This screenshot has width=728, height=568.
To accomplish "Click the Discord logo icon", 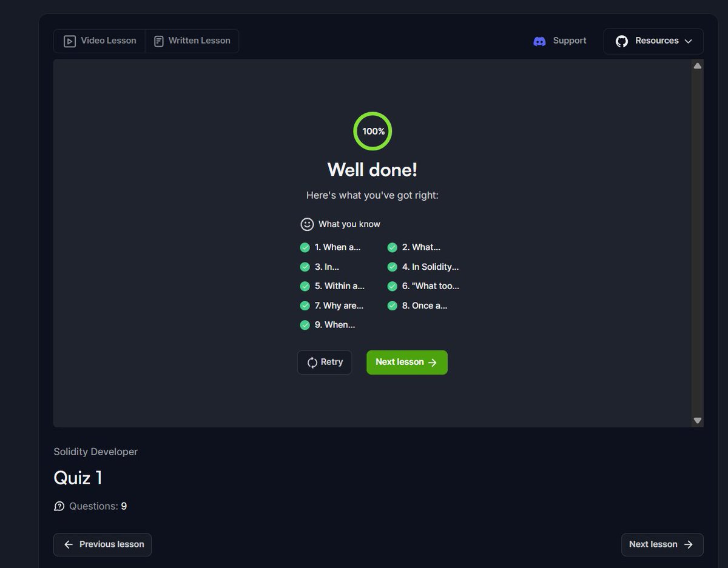I will (x=539, y=41).
